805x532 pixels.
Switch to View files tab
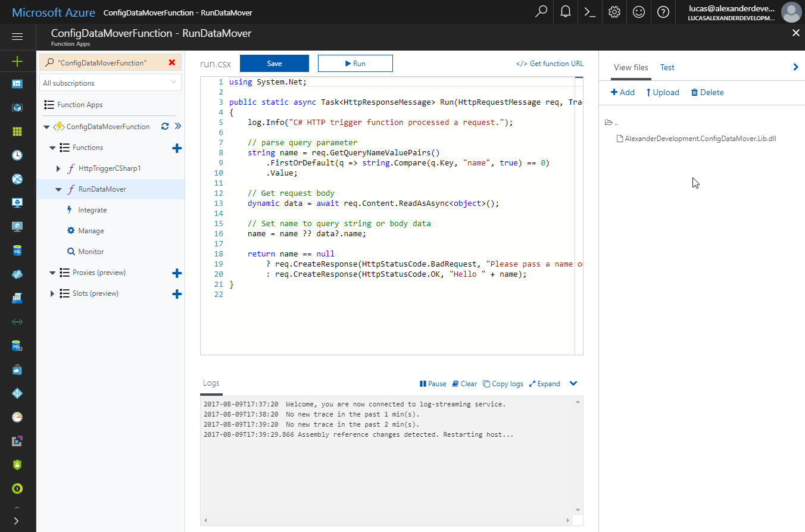pos(631,67)
